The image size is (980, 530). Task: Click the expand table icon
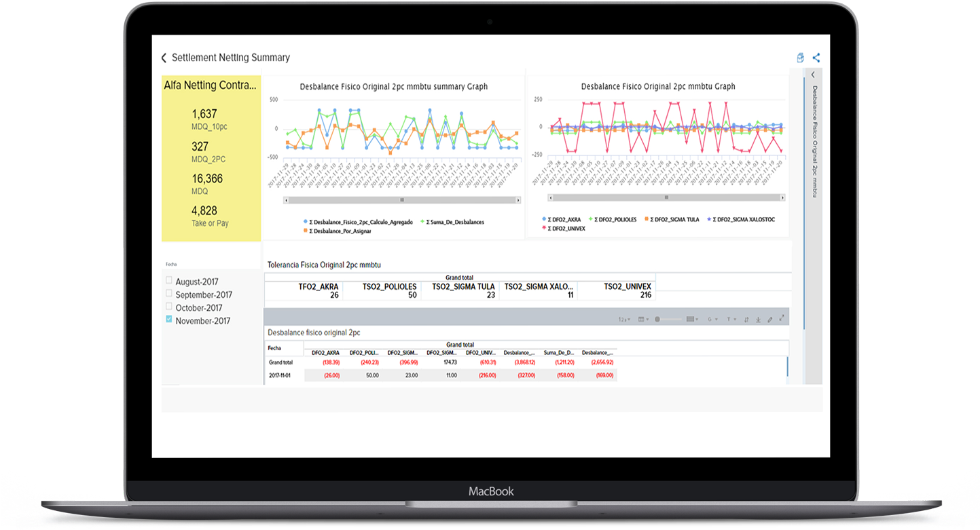pyautogui.click(x=781, y=318)
